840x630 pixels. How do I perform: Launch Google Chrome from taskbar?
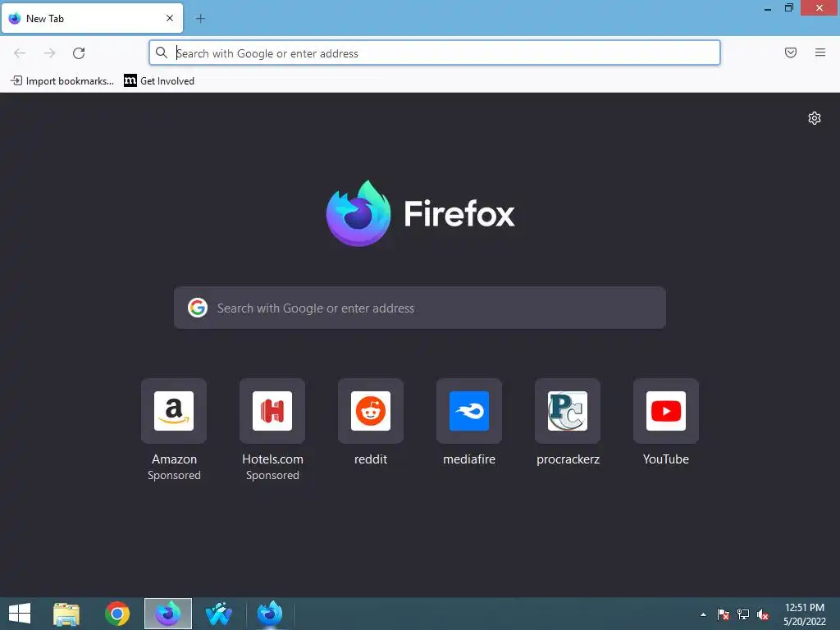tap(117, 614)
